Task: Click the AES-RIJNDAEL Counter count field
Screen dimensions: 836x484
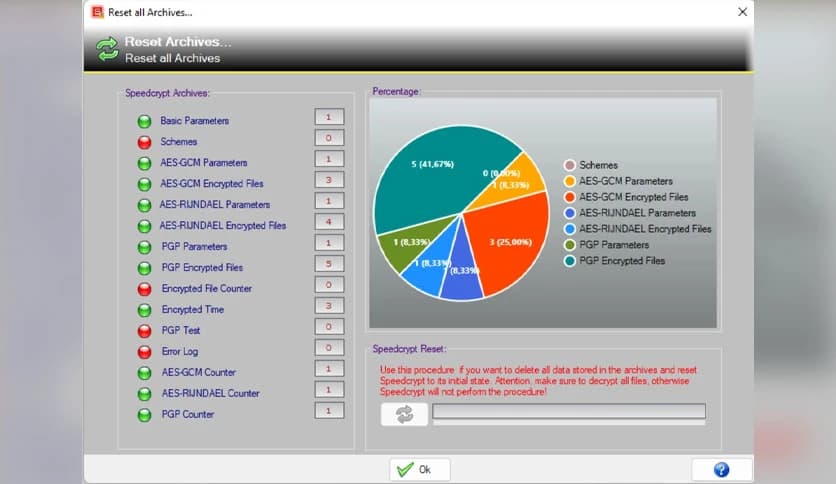Action: point(329,390)
